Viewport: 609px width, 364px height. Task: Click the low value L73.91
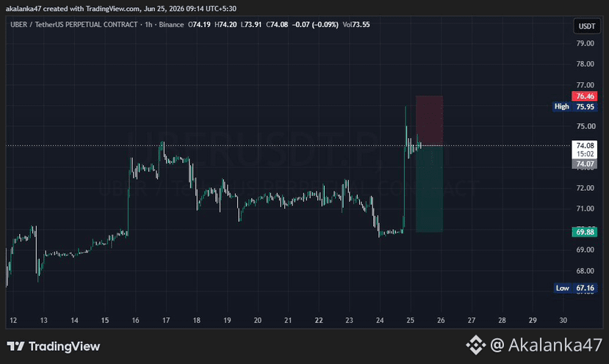pos(251,24)
